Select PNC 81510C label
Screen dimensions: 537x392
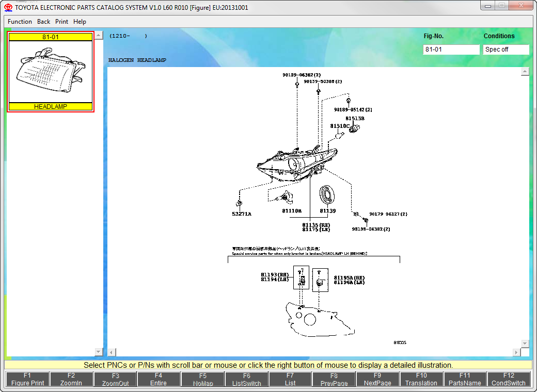(x=340, y=126)
